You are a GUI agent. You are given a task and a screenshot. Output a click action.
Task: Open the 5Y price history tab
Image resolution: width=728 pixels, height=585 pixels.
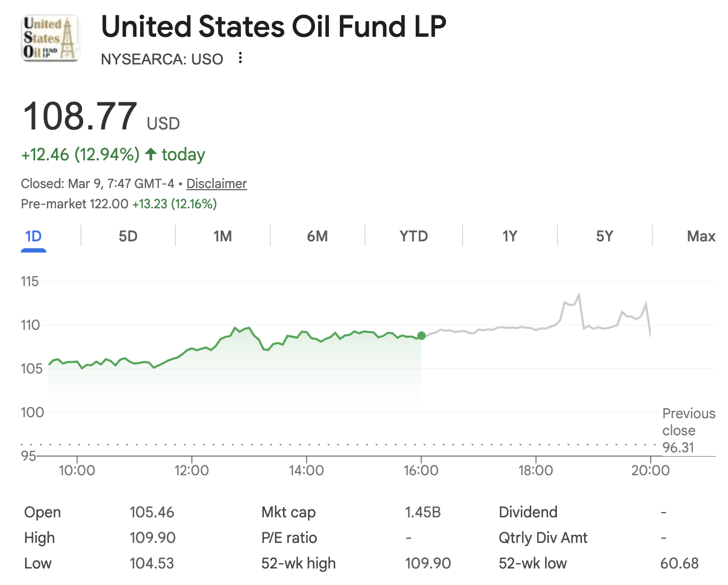click(x=604, y=236)
